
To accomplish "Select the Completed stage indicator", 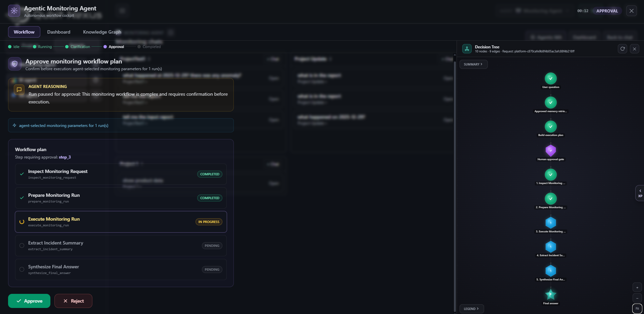I will pos(149,47).
